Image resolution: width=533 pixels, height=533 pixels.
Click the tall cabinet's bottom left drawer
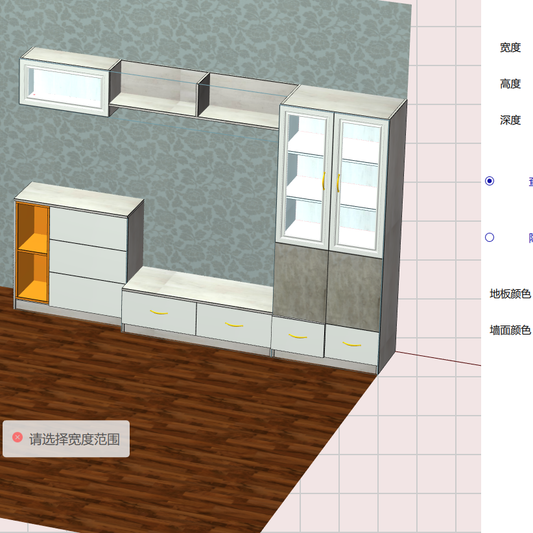coord(298,337)
